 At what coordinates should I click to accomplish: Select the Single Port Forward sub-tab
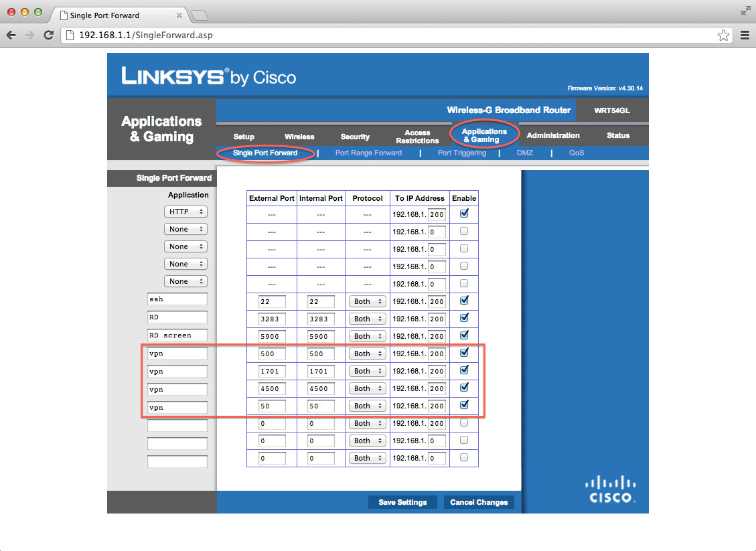[x=264, y=153]
